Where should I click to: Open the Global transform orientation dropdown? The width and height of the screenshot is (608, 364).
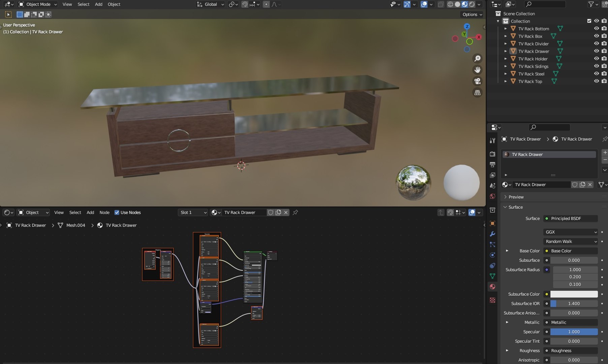coord(210,4)
